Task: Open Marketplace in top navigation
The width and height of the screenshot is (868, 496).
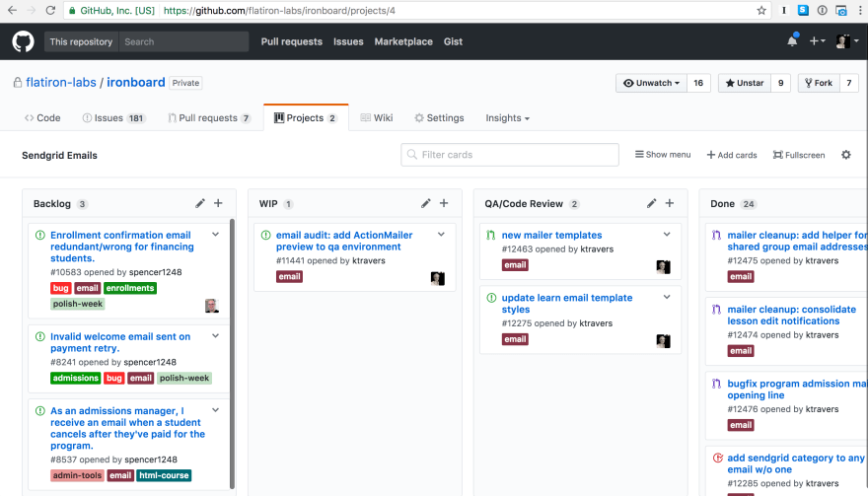Action: tap(403, 41)
